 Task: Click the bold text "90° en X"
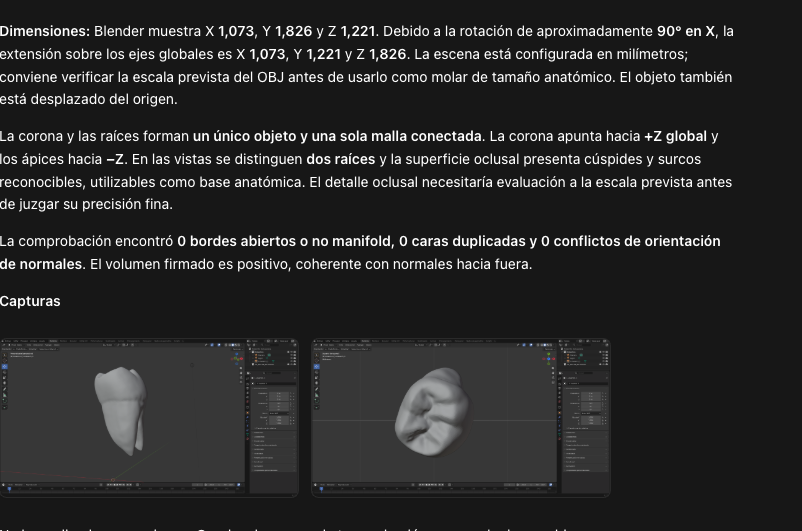tap(686, 31)
